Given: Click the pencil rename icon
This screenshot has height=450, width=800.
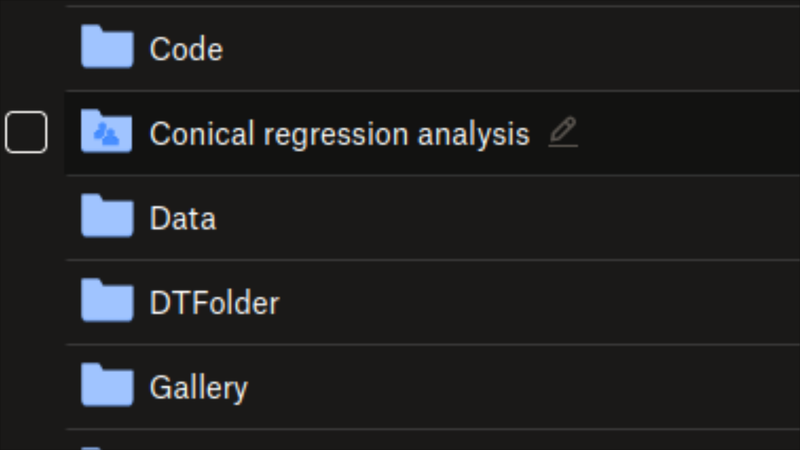Looking at the screenshot, I should coord(563,132).
